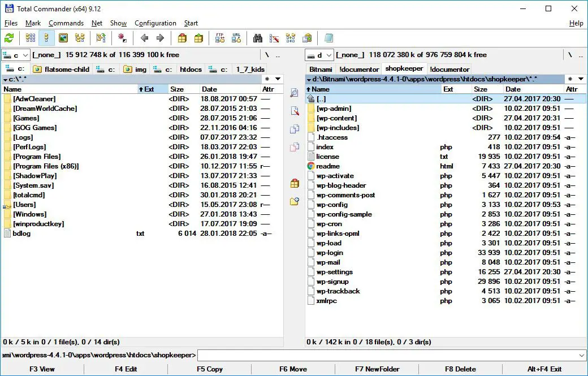Screen dimensions: 588x376
Task: Go to root with left panel backslash button
Action: click(267, 55)
